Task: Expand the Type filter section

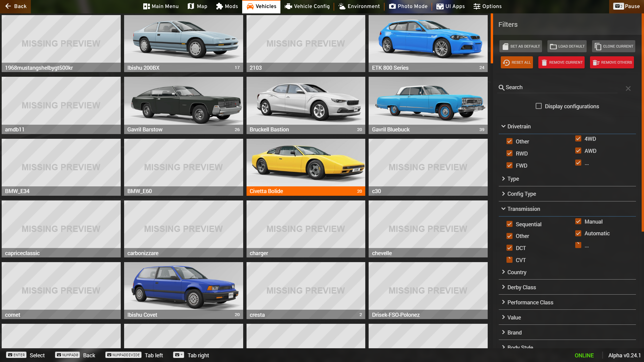Action: point(567,179)
